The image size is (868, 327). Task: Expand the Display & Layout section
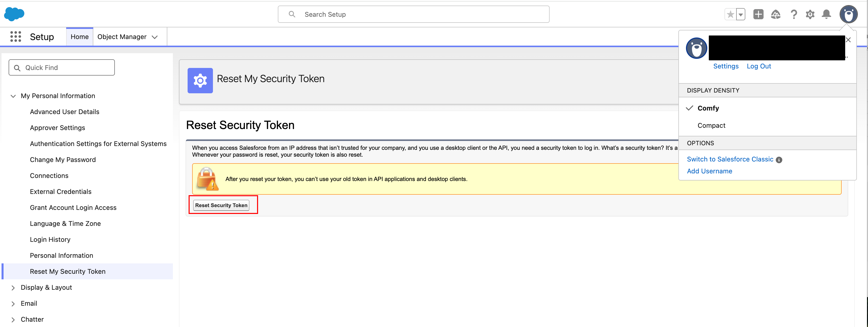[13, 288]
